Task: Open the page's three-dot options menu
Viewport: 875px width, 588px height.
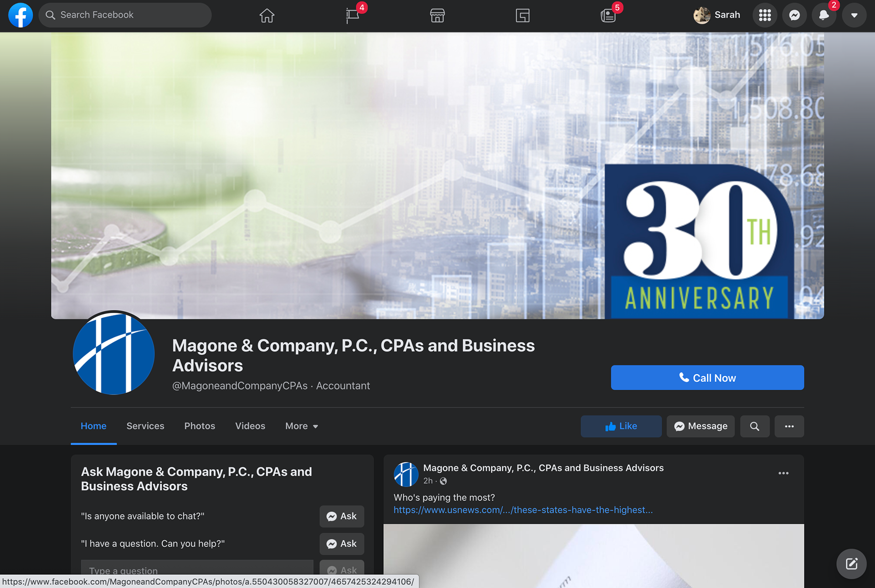Action: (789, 426)
